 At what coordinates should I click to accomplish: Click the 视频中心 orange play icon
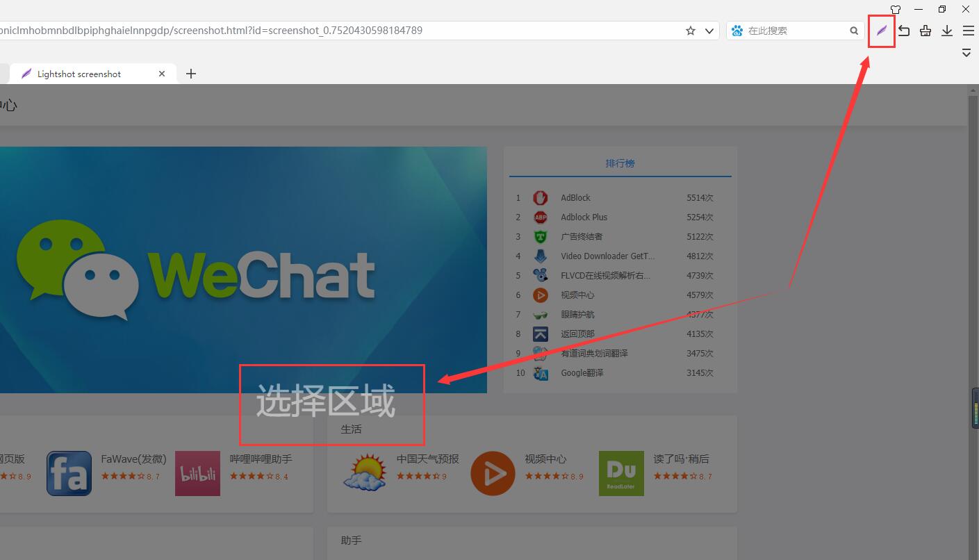(493, 473)
